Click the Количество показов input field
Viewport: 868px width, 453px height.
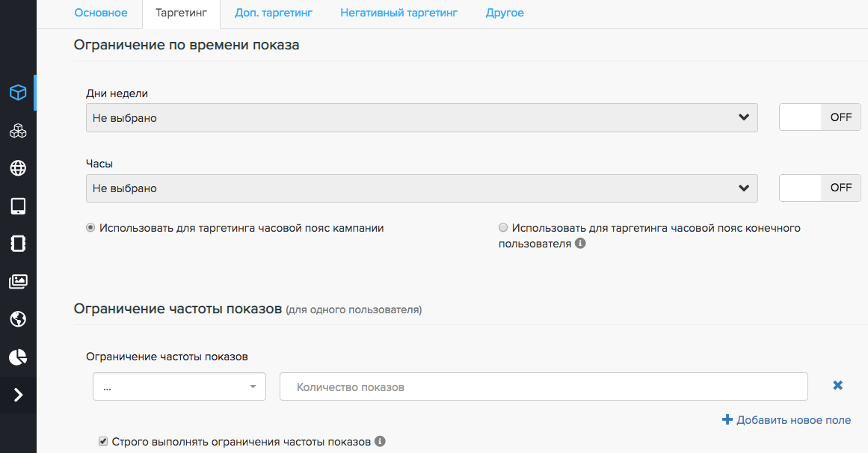544,387
